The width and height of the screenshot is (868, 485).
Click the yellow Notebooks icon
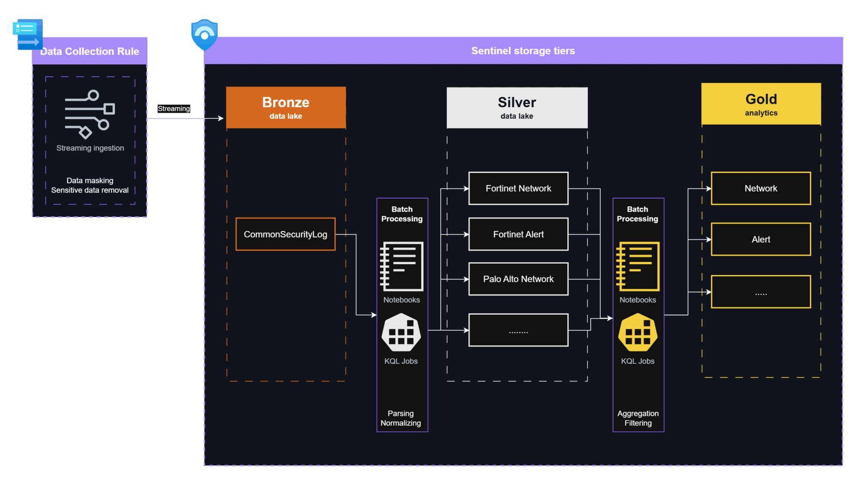pyautogui.click(x=637, y=266)
